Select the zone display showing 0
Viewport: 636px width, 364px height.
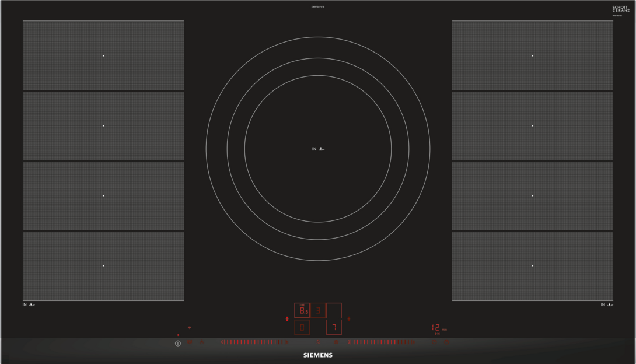point(302,328)
